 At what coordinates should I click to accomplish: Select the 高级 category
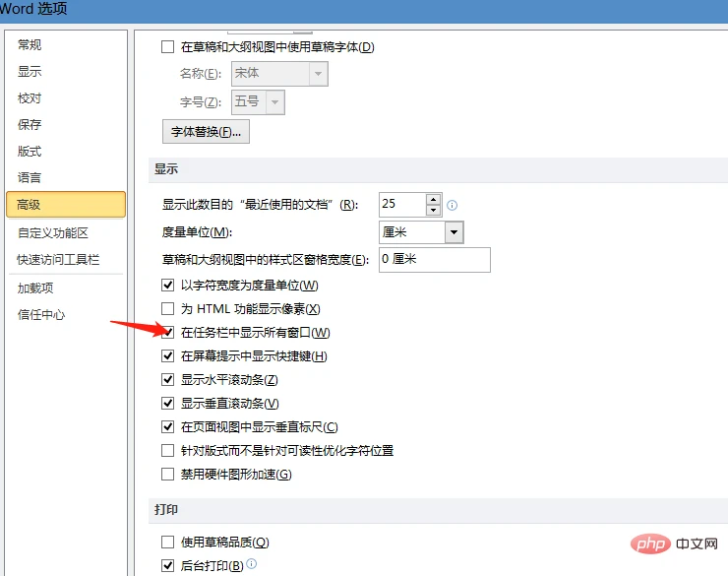coord(66,205)
